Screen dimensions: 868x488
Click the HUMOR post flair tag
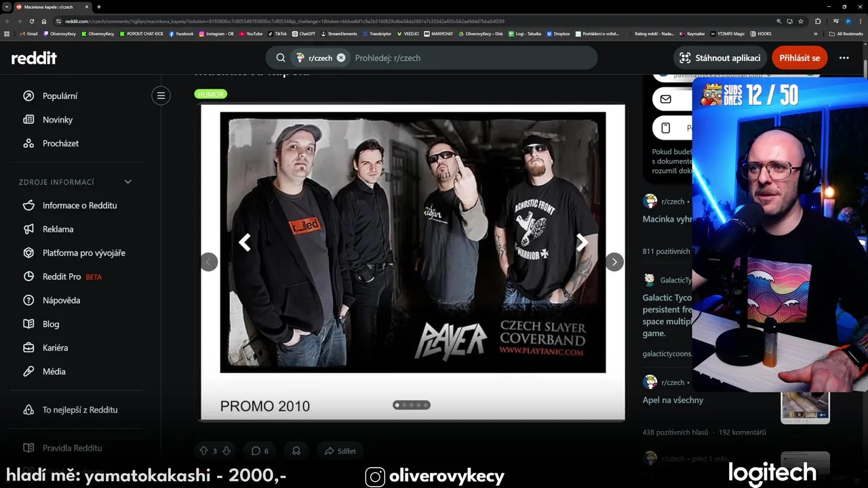(210, 94)
